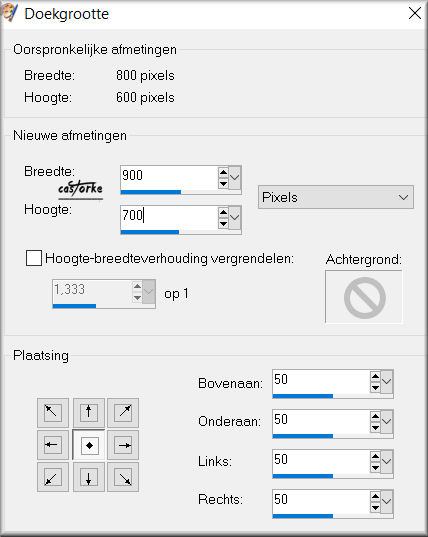Screen dimensions: 428x537
Task: Expand the Hoogte value dropdown arrow
Action: (x=235, y=217)
